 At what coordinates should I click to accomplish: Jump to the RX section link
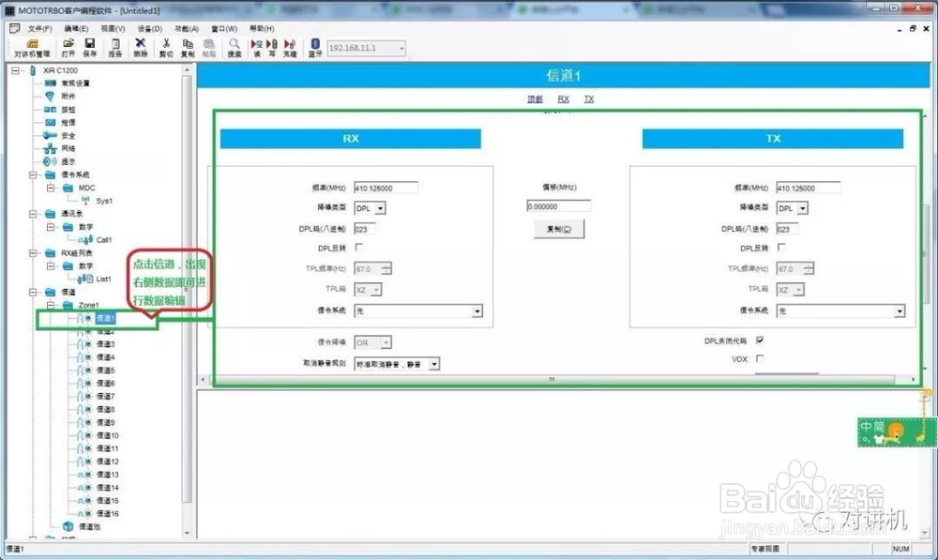564,99
